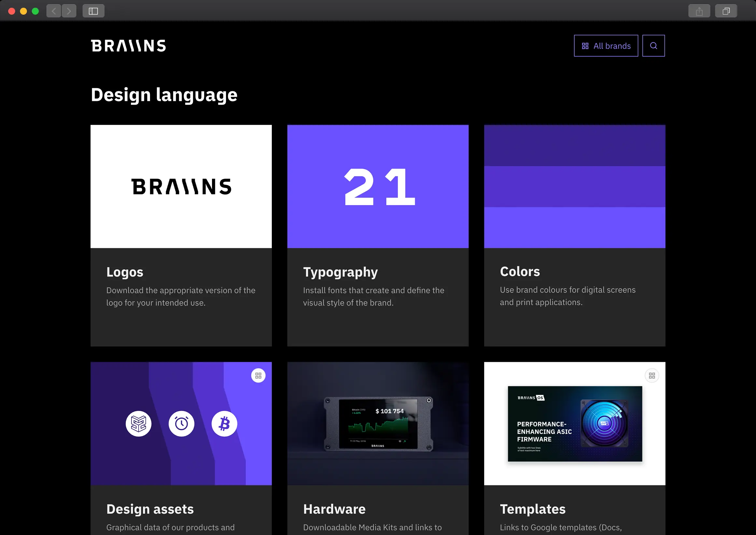The image size is (756, 535).
Task: Select the lightest purple swatch in Colors card
Action: [x=575, y=228]
